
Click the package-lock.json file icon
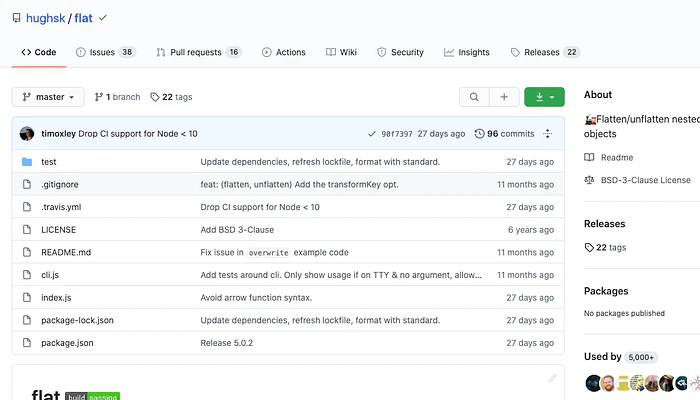click(x=27, y=320)
